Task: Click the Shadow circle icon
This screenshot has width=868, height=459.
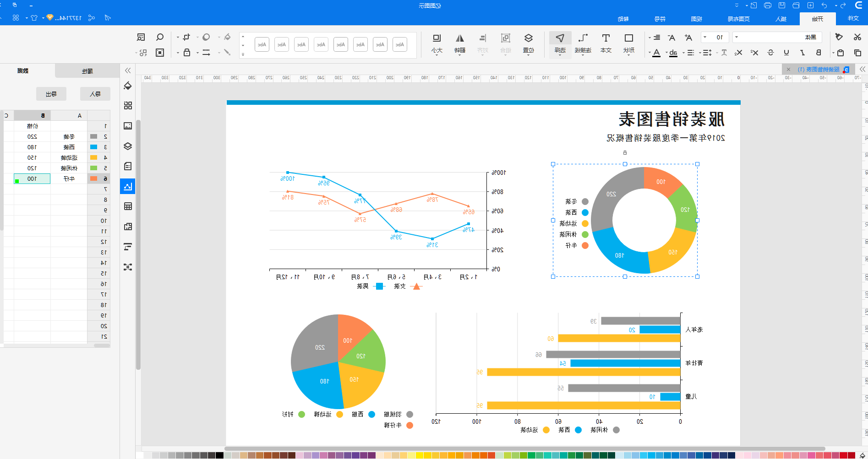Action: point(206,37)
